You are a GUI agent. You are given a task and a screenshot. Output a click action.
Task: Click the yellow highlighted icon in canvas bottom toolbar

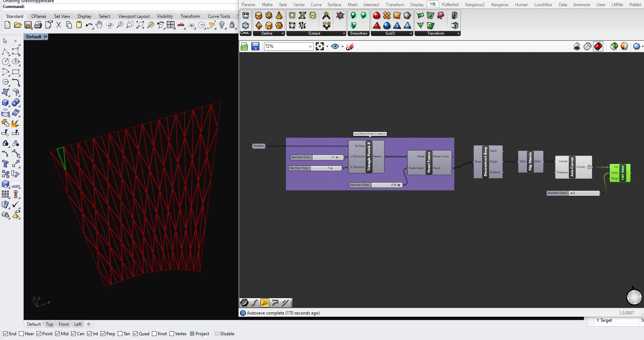pyautogui.click(x=265, y=302)
